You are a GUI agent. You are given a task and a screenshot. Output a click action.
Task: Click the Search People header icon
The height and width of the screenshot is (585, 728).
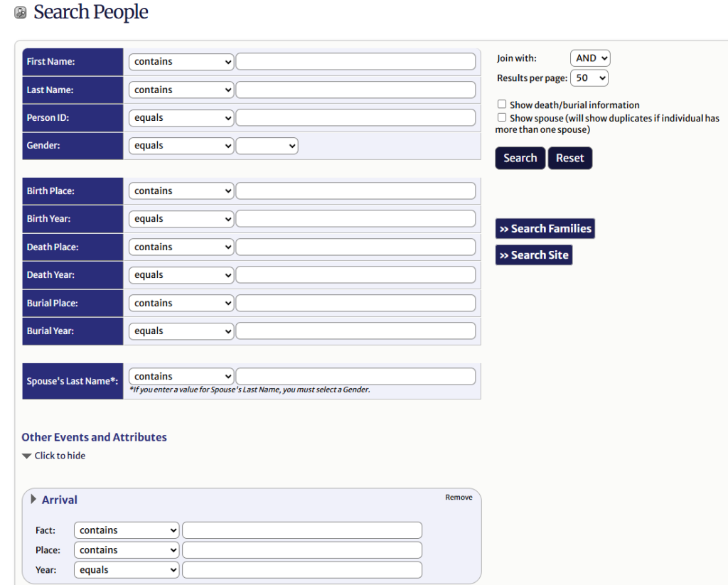(20, 12)
